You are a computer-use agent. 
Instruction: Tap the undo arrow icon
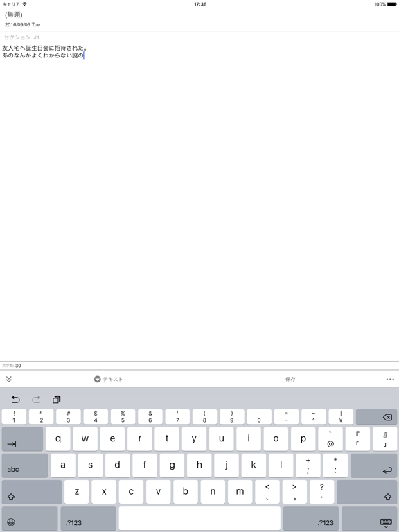16,399
